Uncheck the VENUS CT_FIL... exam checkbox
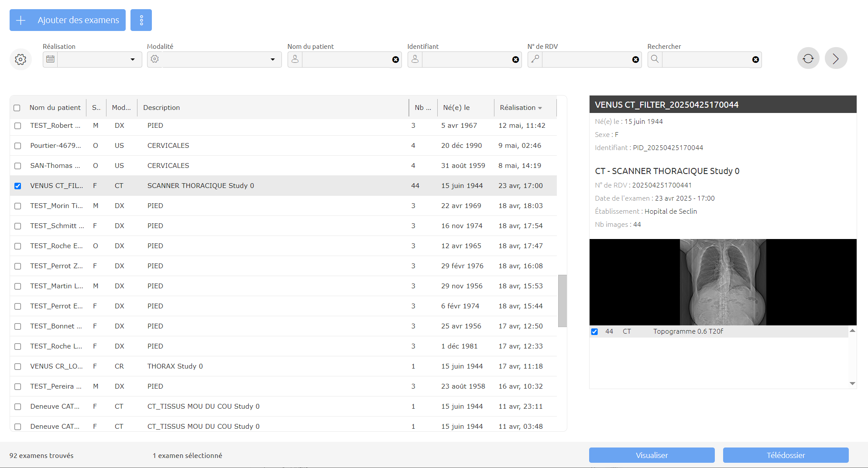The width and height of the screenshot is (868, 468). point(17,186)
